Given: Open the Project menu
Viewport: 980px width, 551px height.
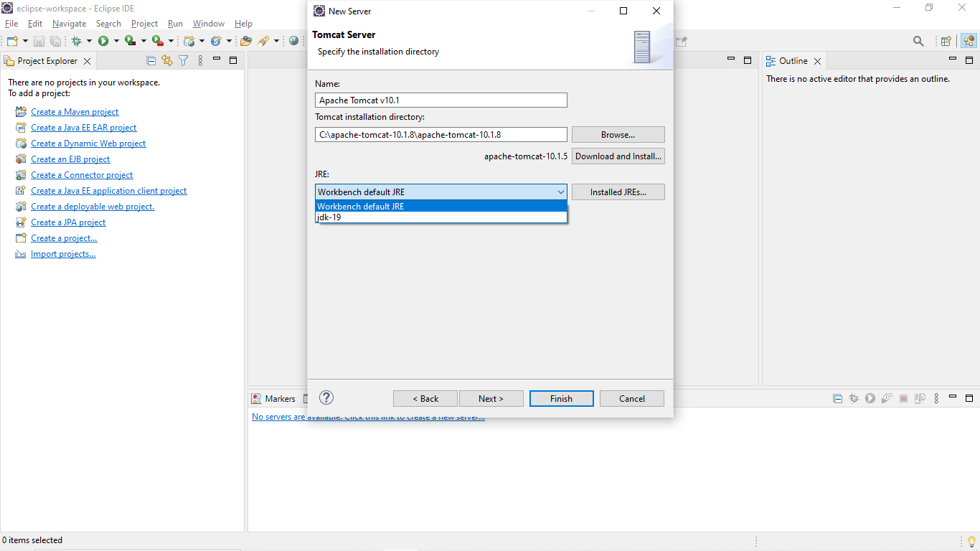Looking at the screenshot, I should point(144,24).
